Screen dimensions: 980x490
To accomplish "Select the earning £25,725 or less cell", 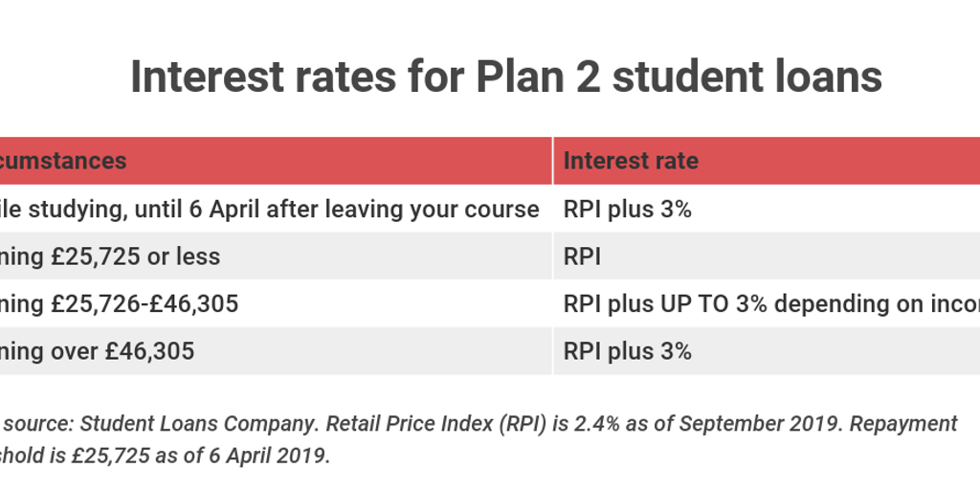I will click(x=110, y=256).
